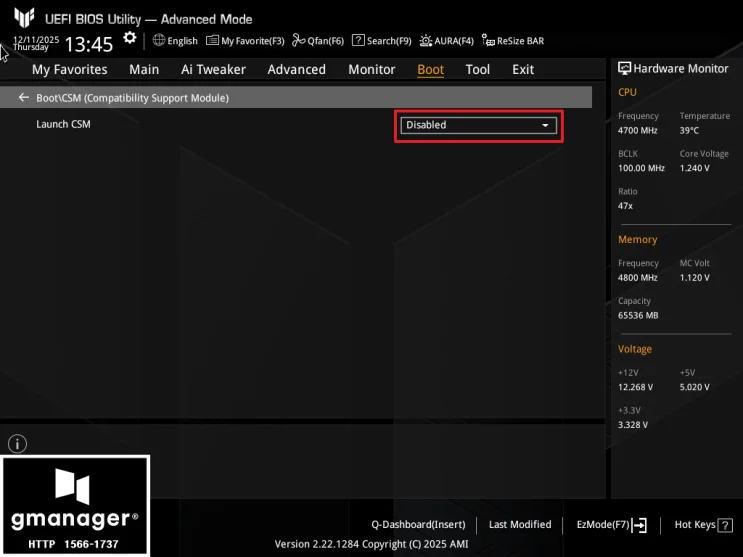The height and width of the screenshot is (557, 743).
Task: Open the Exit tab
Action: point(523,70)
